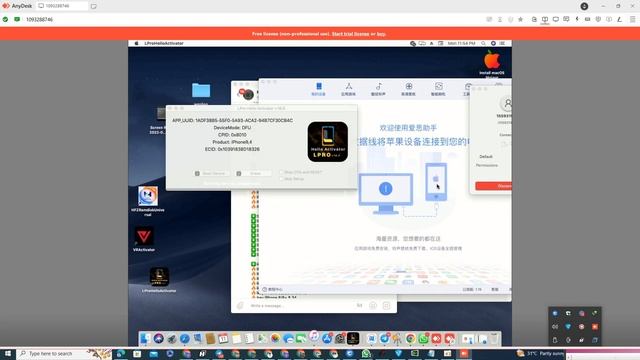Open a new AnyDesk session tab

pyautogui.click(x=94, y=6)
